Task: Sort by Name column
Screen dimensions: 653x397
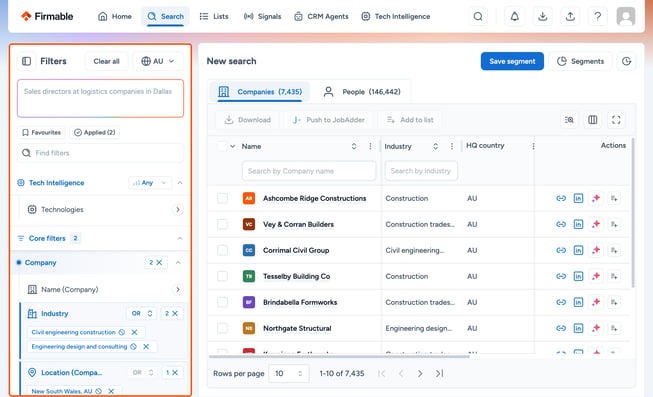Action: click(354, 146)
